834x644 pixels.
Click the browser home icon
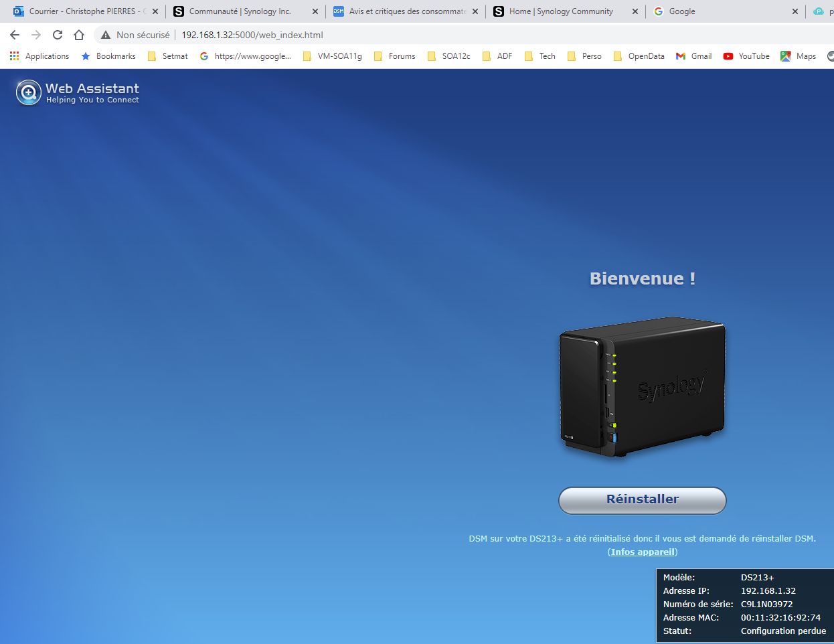coord(79,35)
